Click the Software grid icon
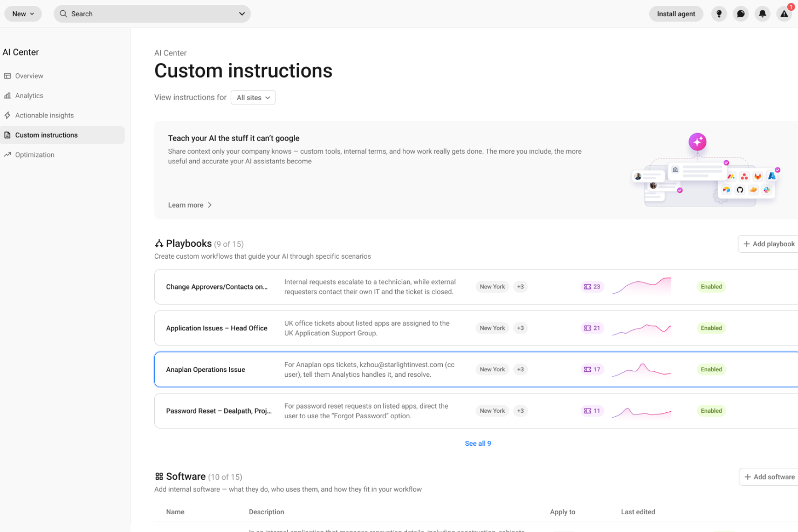Screen dimensions: 798x532 (159, 476)
